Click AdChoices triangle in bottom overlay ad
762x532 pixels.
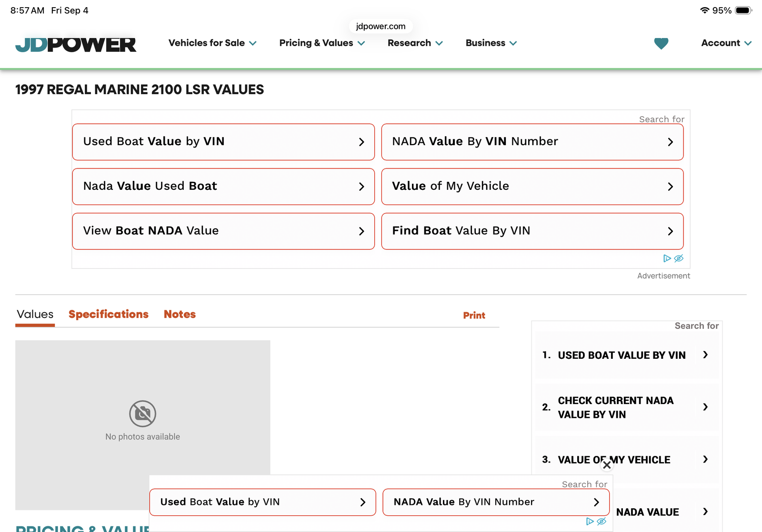(x=590, y=522)
